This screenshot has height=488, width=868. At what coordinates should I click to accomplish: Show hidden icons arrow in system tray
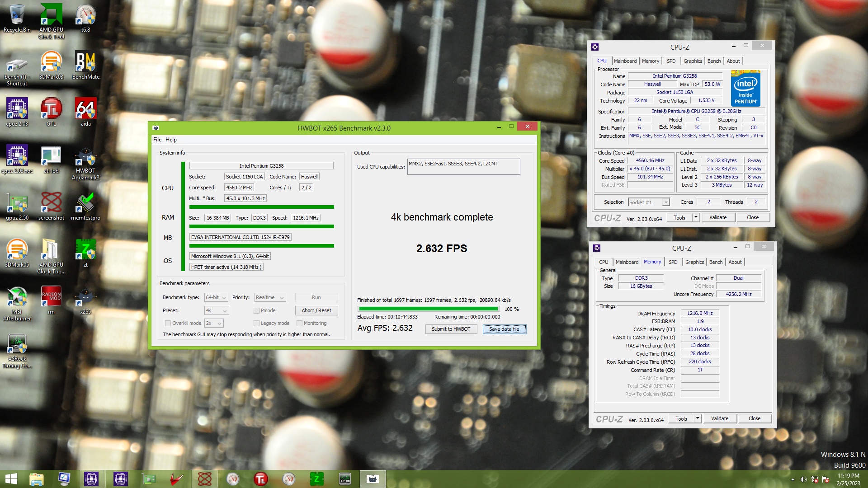[792, 479]
